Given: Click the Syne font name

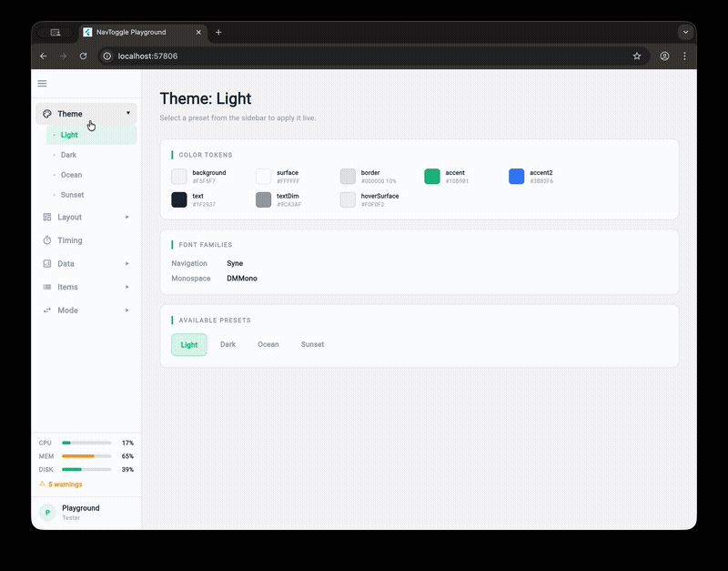Looking at the screenshot, I should tap(235, 263).
